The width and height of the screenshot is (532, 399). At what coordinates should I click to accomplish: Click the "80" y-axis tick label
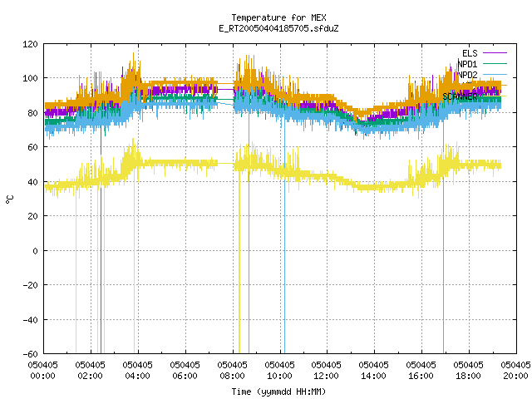pos(32,113)
